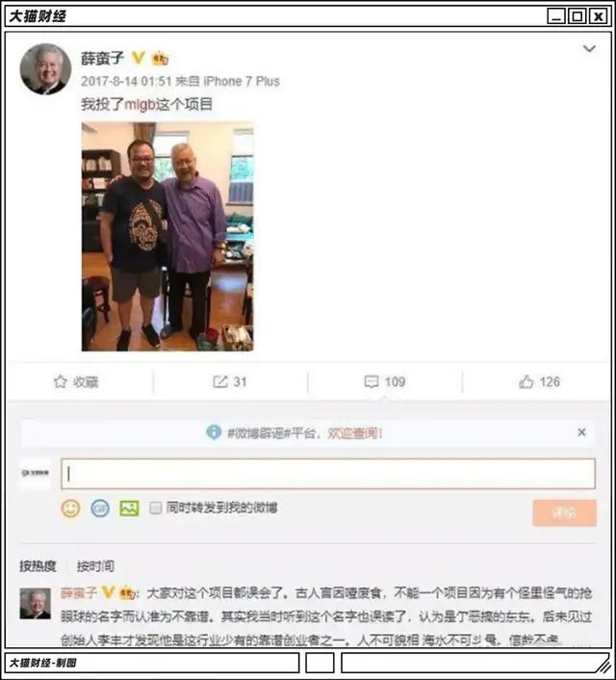Screen dimensions: 616x680
Task: Expand the post options chevron menu
Action: point(589,48)
